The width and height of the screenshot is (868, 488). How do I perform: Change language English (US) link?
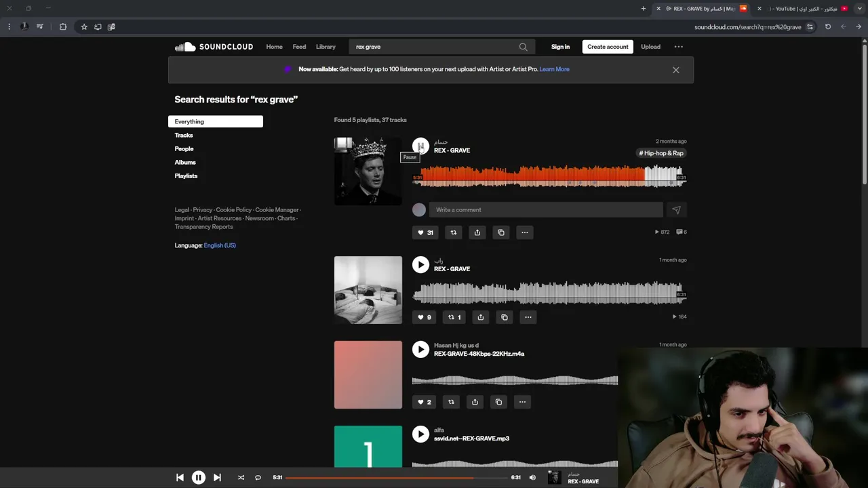point(220,245)
